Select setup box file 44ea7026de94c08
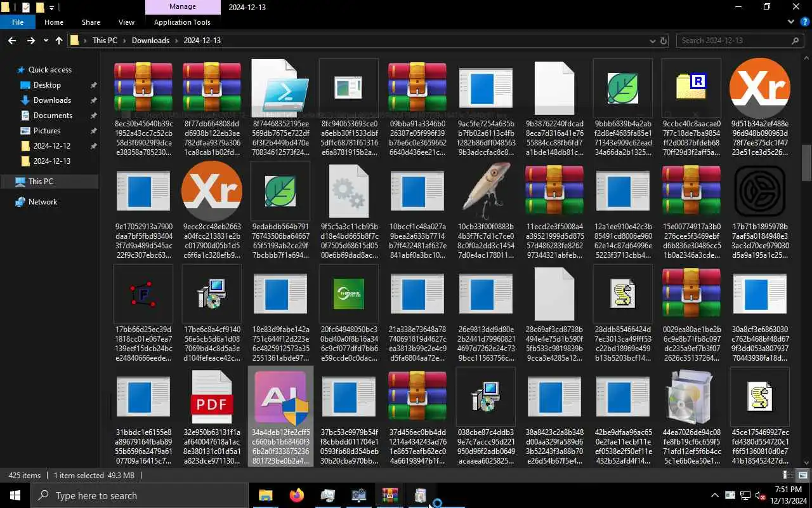The width and height of the screenshot is (812, 508). (x=691, y=417)
